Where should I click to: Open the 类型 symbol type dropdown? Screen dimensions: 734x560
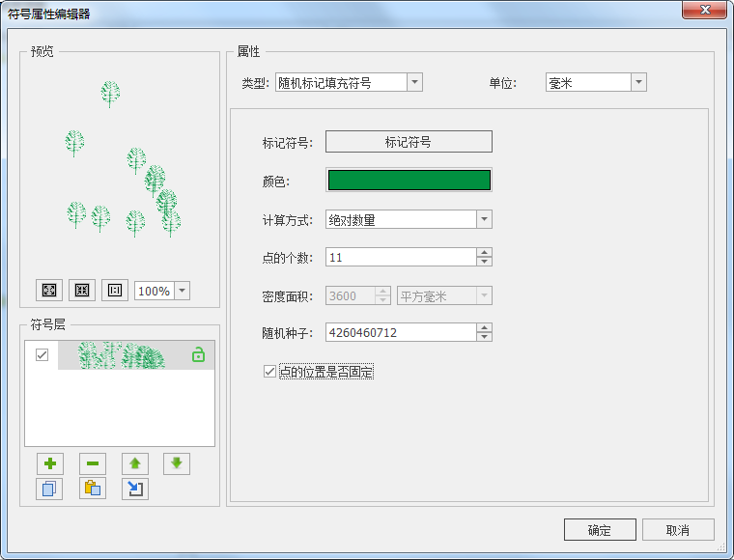tap(414, 83)
